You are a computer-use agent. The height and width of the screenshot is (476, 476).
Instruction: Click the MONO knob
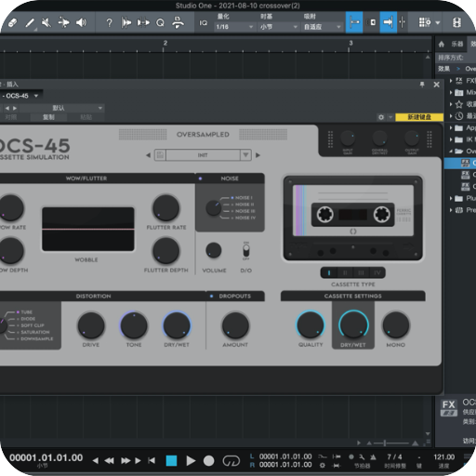pyautogui.click(x=396, y=325)
